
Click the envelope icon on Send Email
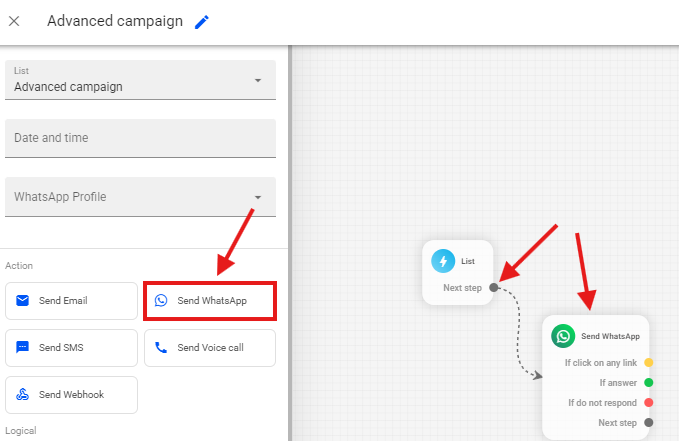tap(23, 301)
